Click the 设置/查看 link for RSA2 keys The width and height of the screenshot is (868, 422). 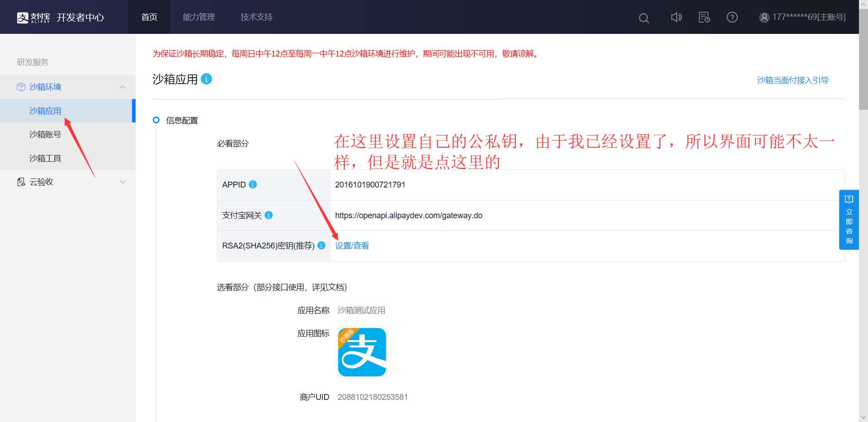point(352,245)
